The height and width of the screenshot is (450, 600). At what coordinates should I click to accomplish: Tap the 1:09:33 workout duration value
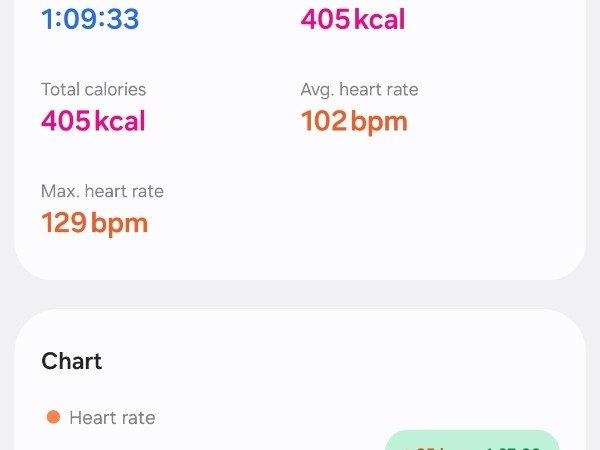[x=90, y=18]
